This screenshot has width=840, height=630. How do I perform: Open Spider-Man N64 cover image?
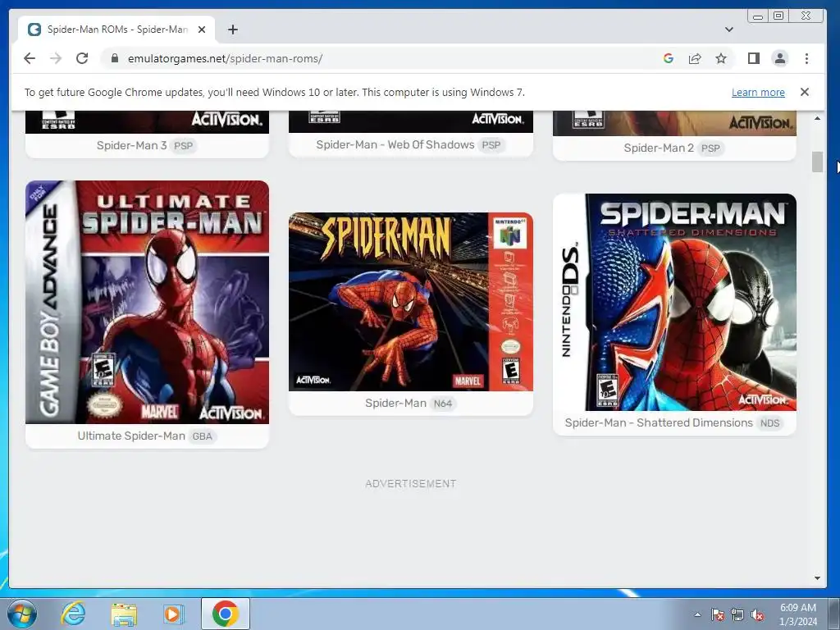411,302
